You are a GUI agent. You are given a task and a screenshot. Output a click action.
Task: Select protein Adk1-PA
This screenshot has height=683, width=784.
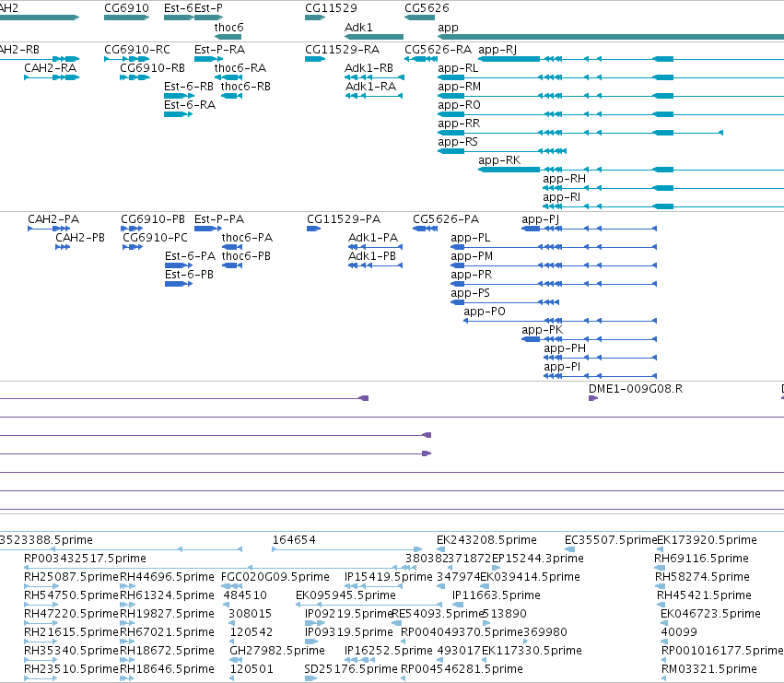pos(373,238)
